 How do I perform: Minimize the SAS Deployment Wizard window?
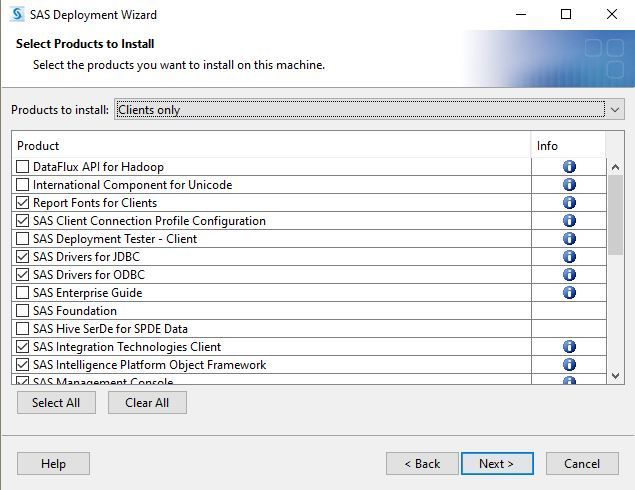(521, 14)
